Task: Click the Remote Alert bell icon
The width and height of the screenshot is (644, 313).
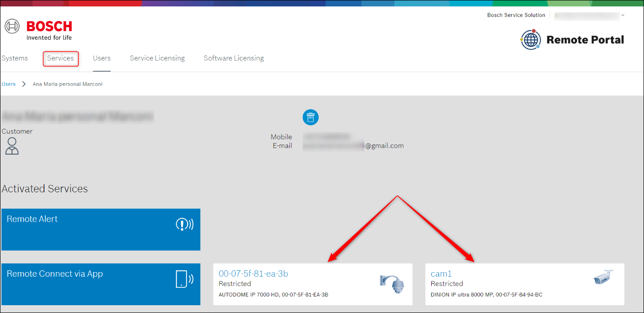Action: coord(185,224)
